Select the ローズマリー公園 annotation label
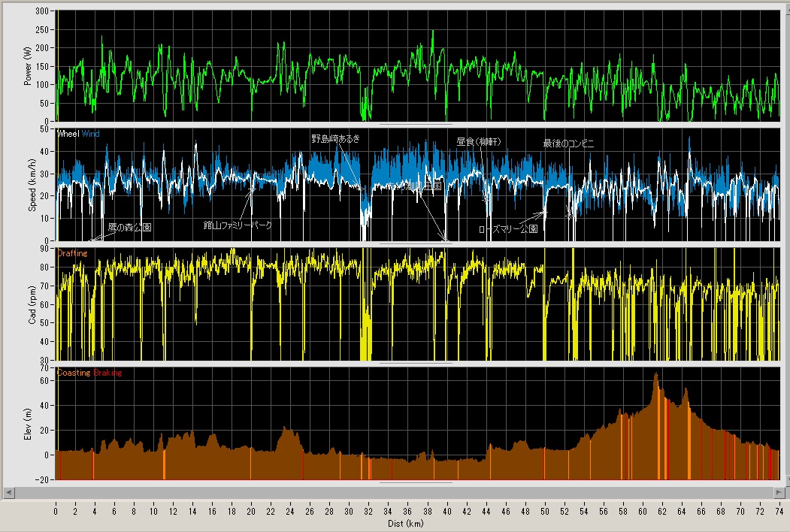Screen dimensions: 790x532 click(x=509, y=229)
